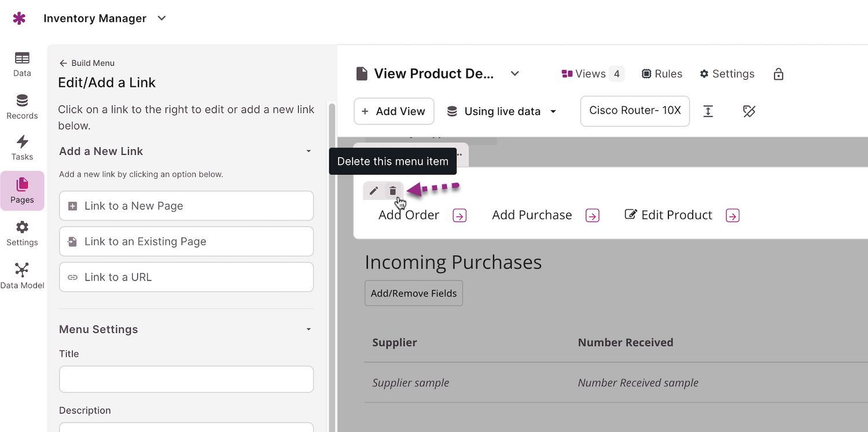Click the pencil edit menu item icon

374,191
